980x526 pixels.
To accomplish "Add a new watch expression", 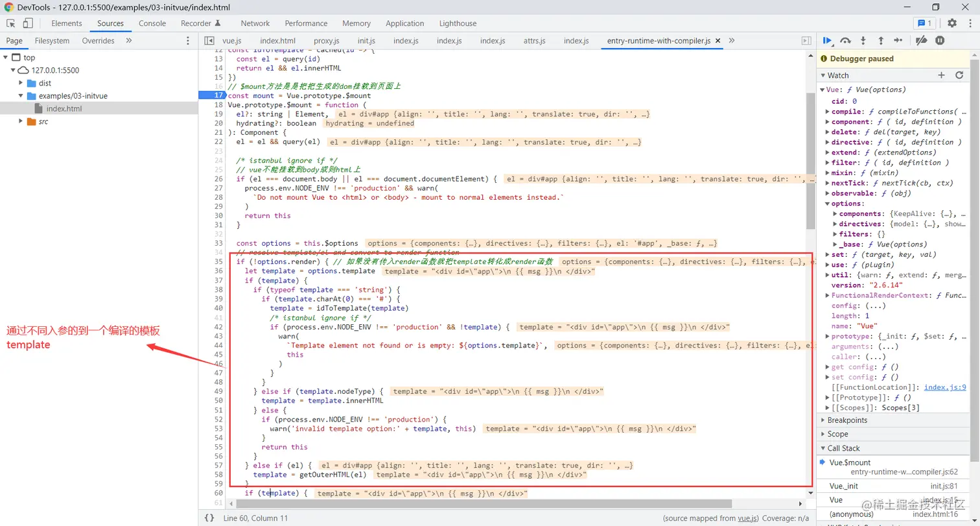I will (x=942, y=75).
